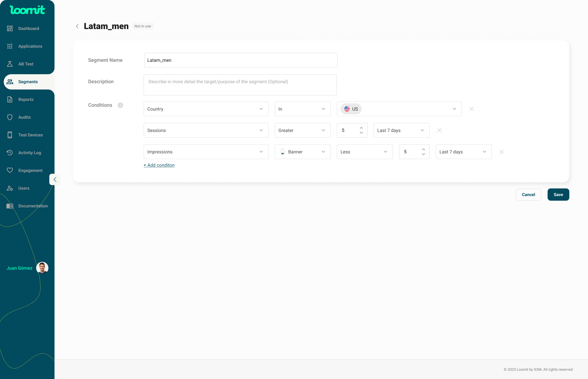Open Reports in the sidebar

[26, 99]
